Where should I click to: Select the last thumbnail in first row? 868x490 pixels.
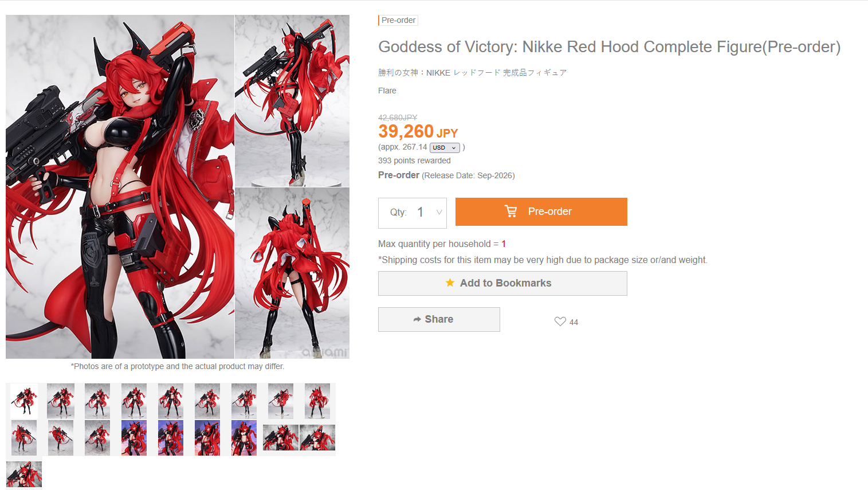coord(317,401)
